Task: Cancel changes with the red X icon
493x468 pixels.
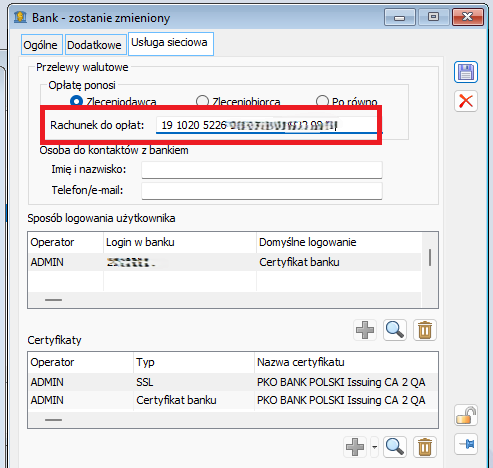Action: click(x=466, y=101)
